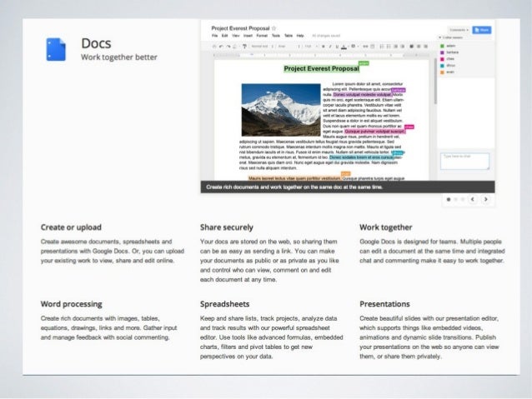The width and height of the screenshot is (532, 399).
Task: Click the blue Share button
Action: [x=482, y=30]
